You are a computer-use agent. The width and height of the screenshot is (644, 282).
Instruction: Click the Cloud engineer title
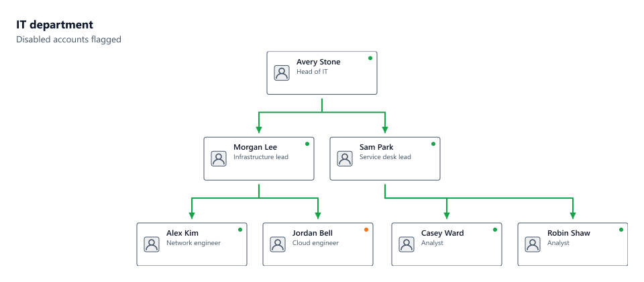(315, 243)
